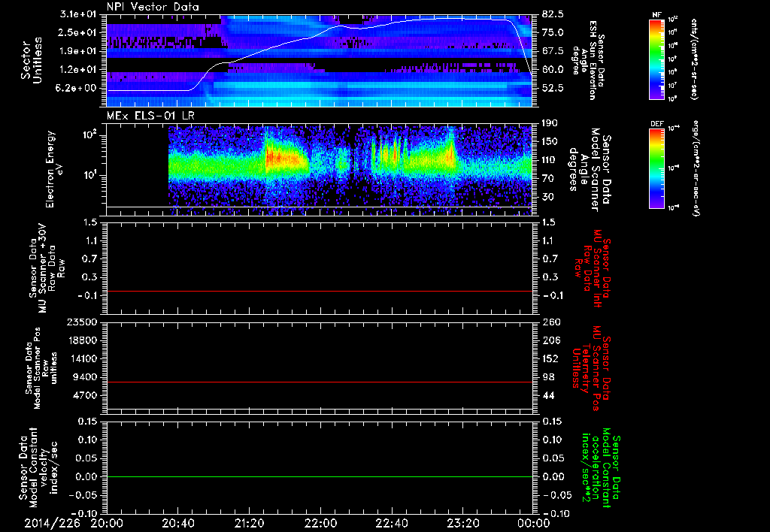This screenshot has width=770, height=532.
Task: Select the 'NPI Vector Data' panel title
Action: coord(153,7)
